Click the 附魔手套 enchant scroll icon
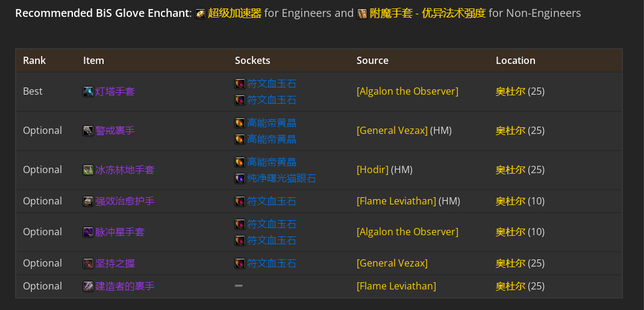Viewport: 644px width, 310px height. coord(362,13)
